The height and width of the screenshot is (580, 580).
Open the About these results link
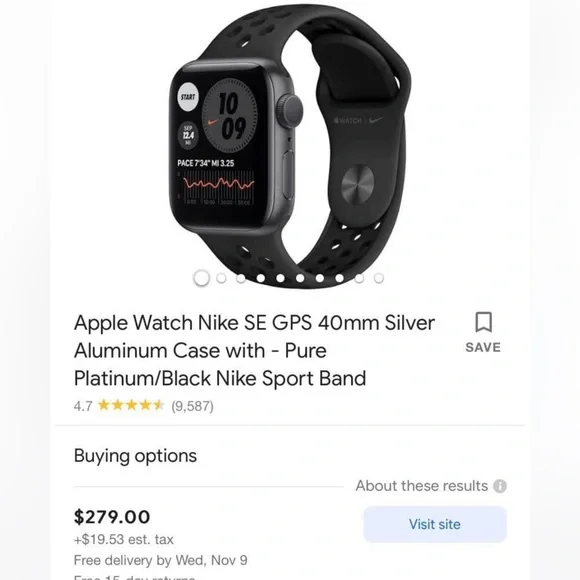click(422, 486)
